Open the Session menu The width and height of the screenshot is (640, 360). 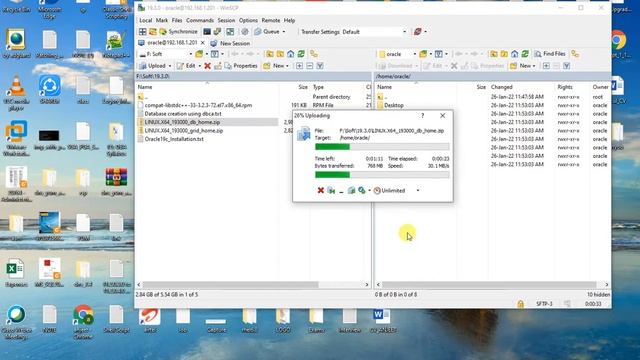(x=226, y=20)
